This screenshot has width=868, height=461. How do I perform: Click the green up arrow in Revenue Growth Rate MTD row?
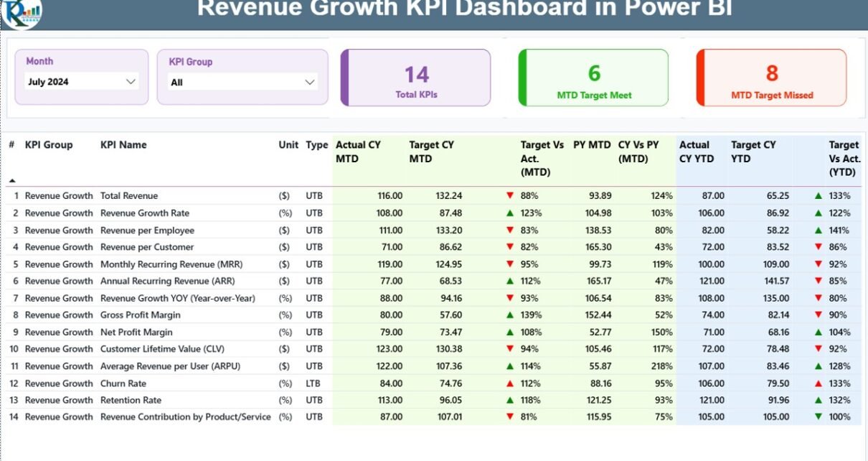coord(510,213)
